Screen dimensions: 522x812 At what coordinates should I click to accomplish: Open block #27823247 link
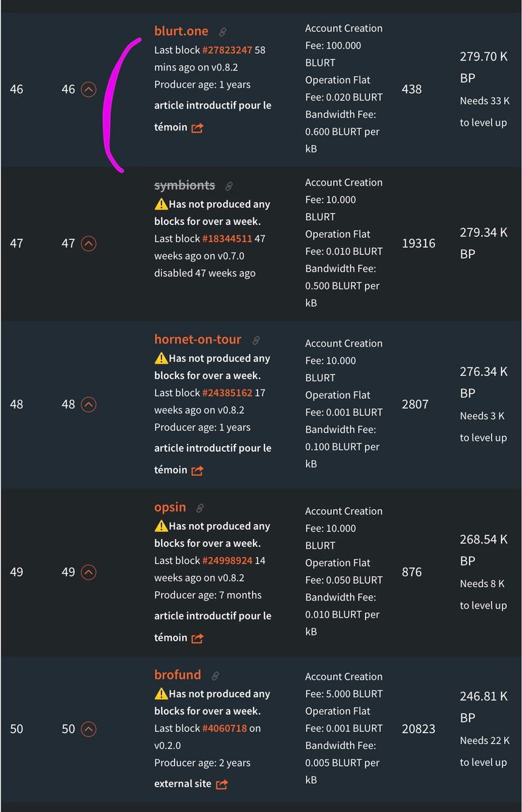coord(227,50)
